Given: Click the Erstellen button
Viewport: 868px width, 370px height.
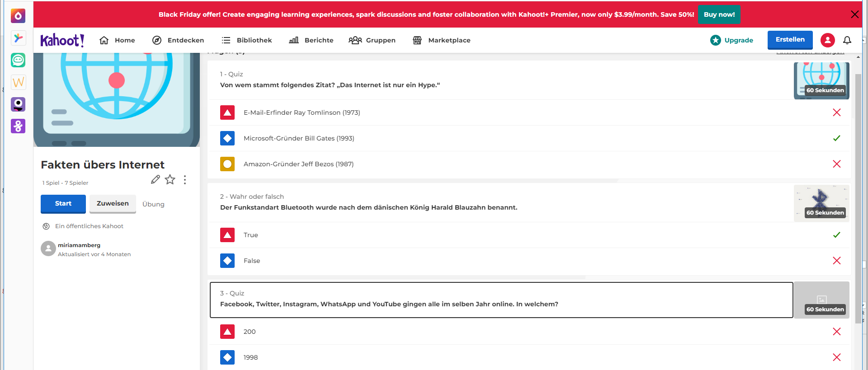Looking at the screenshot, I should 790,40.
